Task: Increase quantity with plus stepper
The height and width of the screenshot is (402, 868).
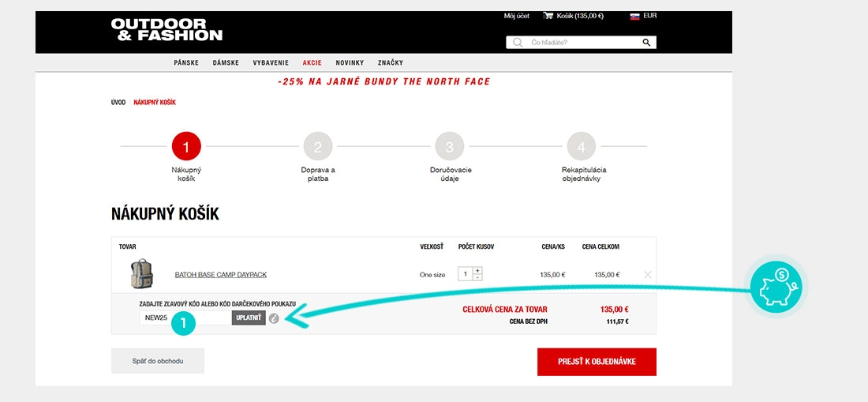Action: pyautogui.click(x=477, y=271)
